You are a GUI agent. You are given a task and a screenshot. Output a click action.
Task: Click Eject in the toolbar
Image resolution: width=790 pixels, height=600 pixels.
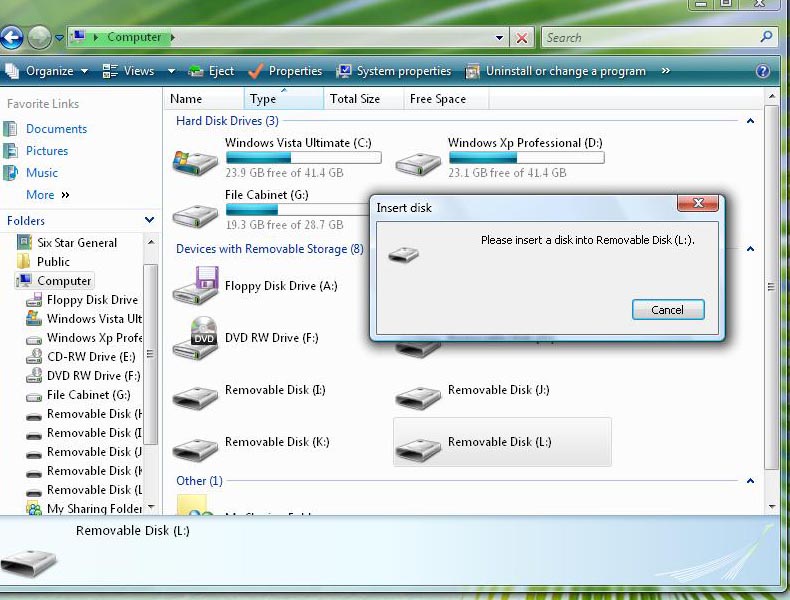click(211, 71)
